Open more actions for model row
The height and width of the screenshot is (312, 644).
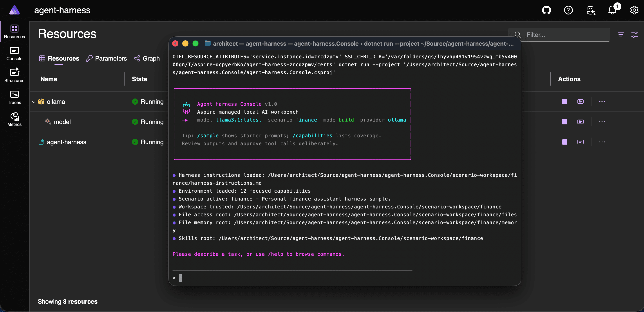(x=602, y=122)
